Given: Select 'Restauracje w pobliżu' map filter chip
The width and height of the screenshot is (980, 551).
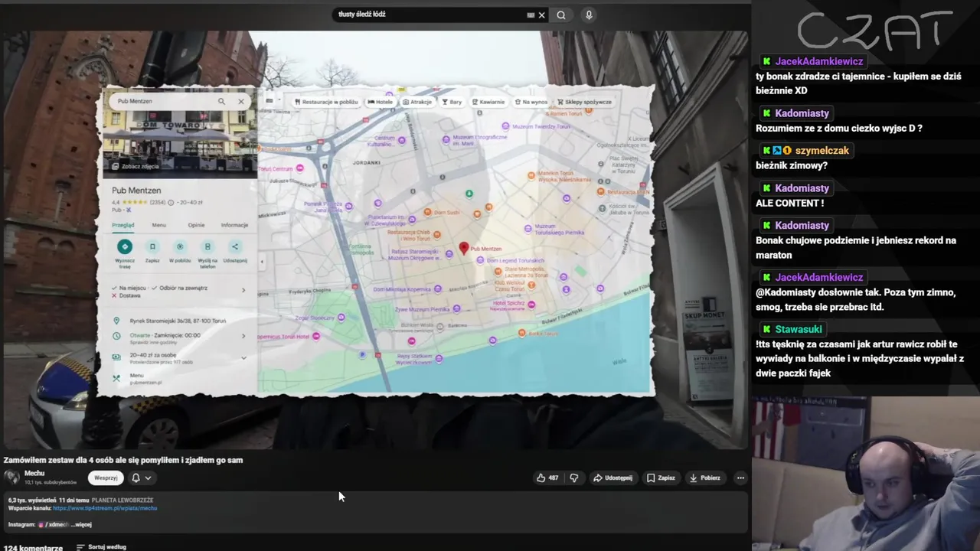Looking at the screenshot, I should [326, 102].
